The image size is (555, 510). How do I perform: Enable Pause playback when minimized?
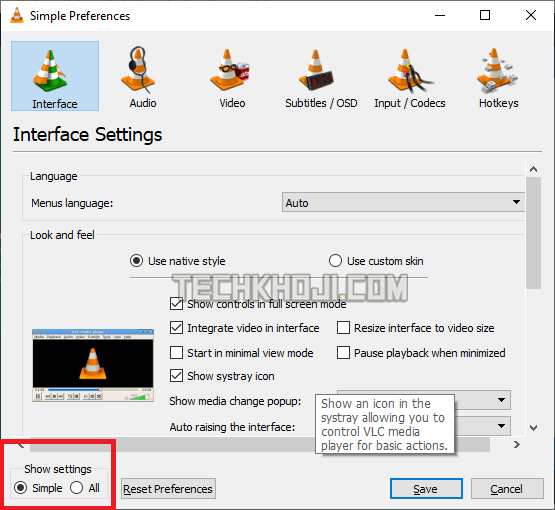click(343, 353)
